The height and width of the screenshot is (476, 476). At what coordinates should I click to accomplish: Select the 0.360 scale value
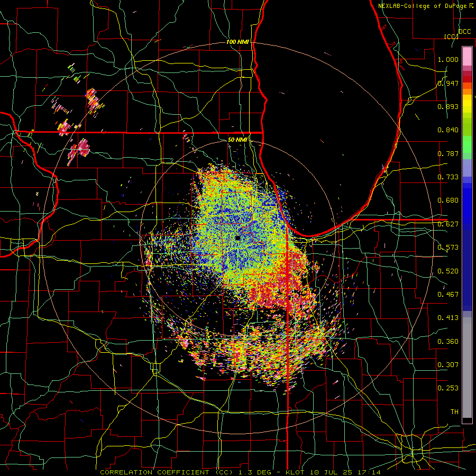pyautogui.click(x=448, y=342)
